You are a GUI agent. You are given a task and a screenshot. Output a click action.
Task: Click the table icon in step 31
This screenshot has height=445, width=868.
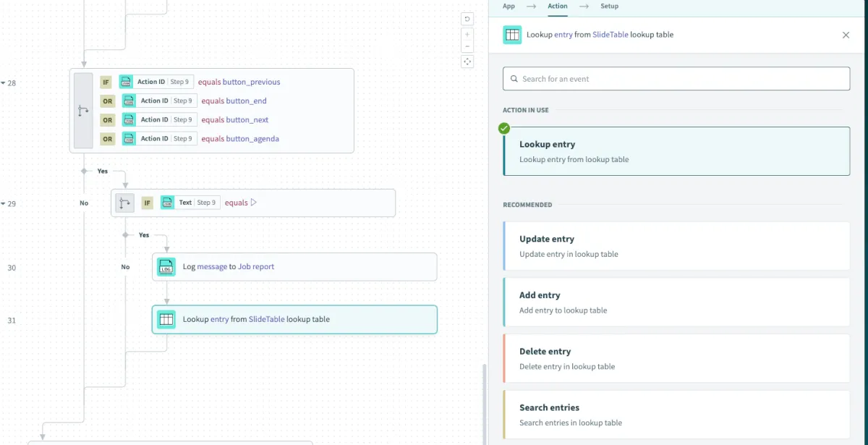click(166, 319)
